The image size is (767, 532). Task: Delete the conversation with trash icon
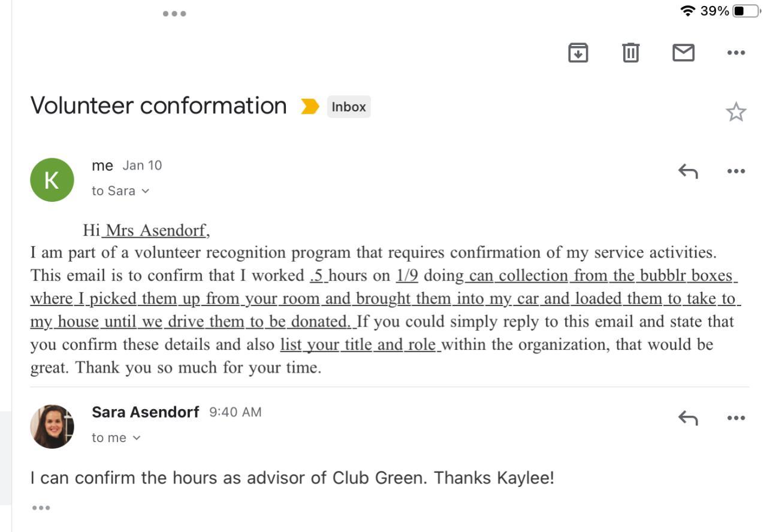tap(630, 53)
